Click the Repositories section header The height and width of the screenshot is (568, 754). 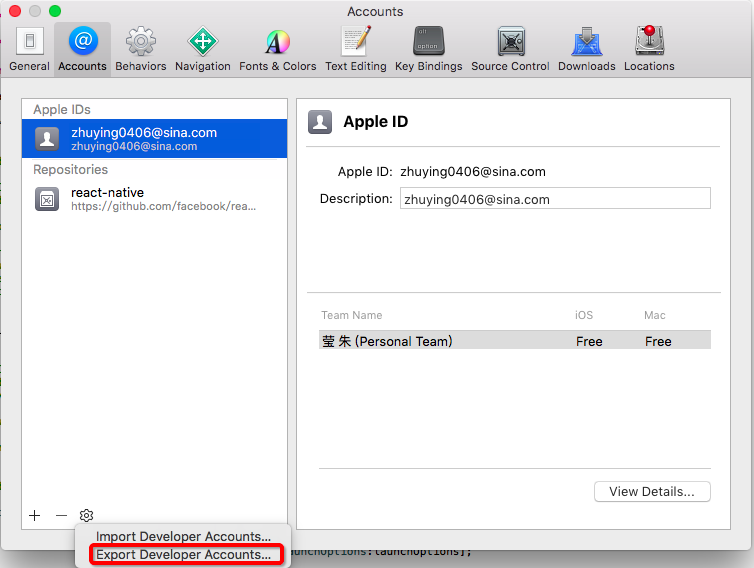[70, 169]
